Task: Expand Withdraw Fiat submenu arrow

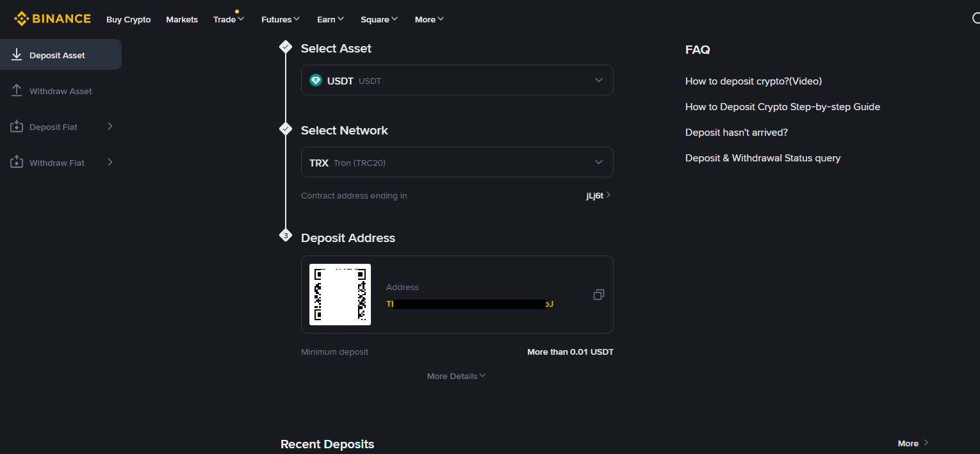Action: pyautogui.click(x=110, y=162)
